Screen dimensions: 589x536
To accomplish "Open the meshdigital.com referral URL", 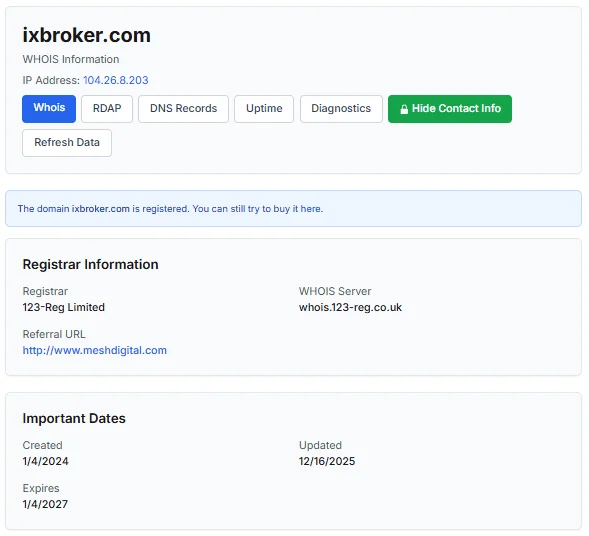I will tap(95, 350).
